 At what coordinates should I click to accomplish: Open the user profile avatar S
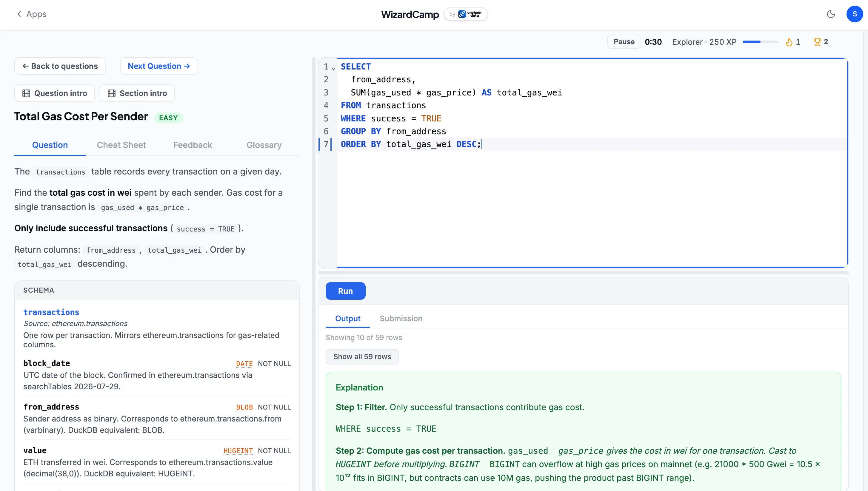(855, 14)
